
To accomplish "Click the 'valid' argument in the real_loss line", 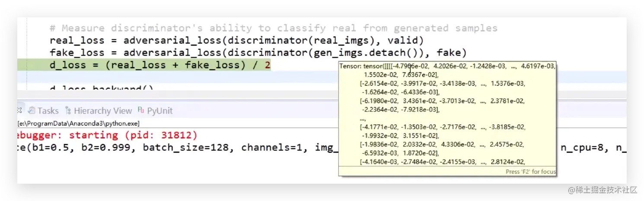I will coord(402,40).
